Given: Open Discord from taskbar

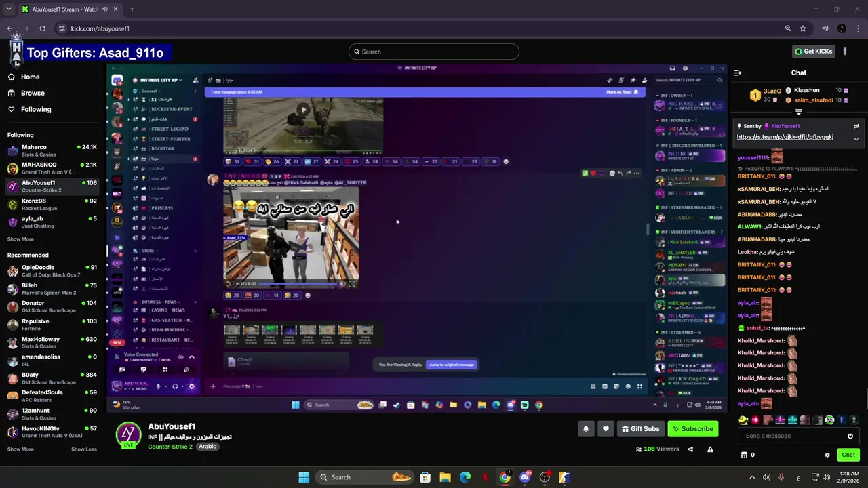Looking at the screenshot, I should (x=525, y=477).
